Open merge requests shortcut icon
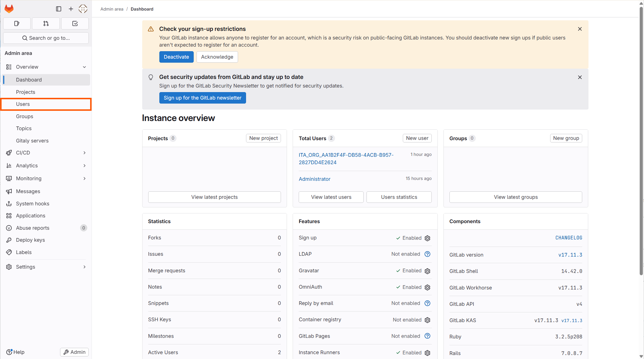644x359 pixels. pyautogui.click(x=46, y=23)
